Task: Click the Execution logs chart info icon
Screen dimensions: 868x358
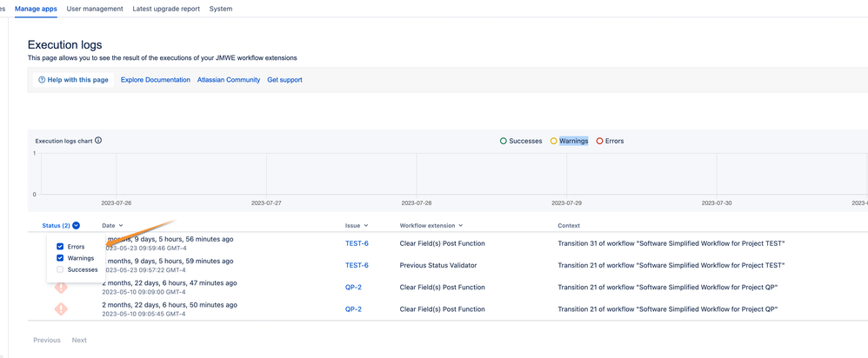Action: click(x=98, y=140)
